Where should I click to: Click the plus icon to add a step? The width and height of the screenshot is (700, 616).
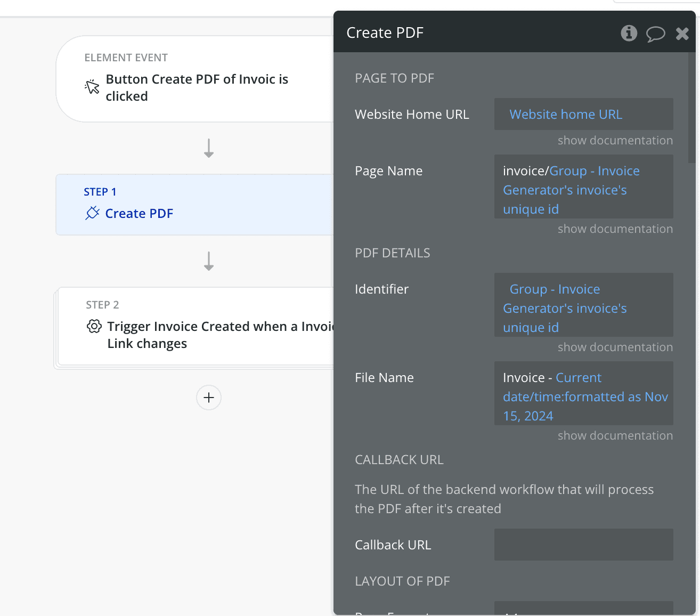[209, 398]
